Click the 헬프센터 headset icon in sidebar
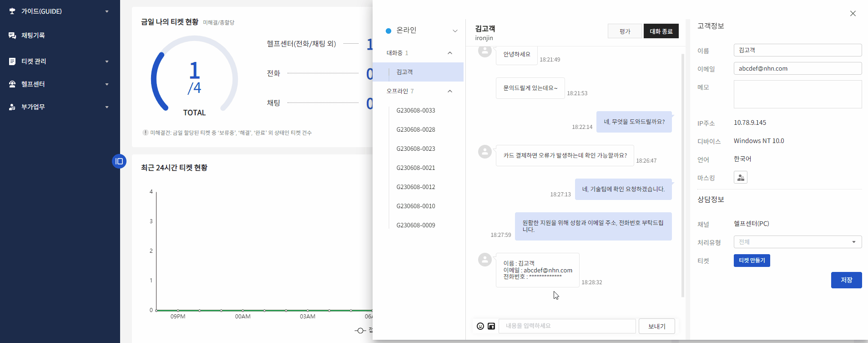This screenshot has width=868, height=343. [x=12, y=84]
